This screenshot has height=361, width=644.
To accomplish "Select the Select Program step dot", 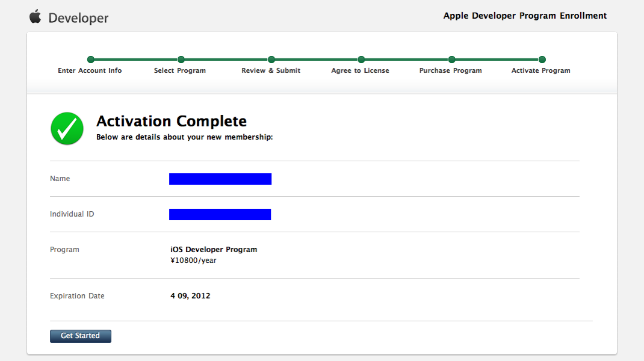I will pos(181,60).
